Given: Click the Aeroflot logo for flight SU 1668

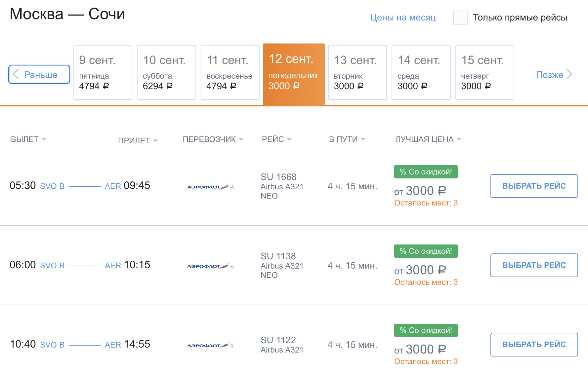Looking at the screenshot, I should [211, 187].
